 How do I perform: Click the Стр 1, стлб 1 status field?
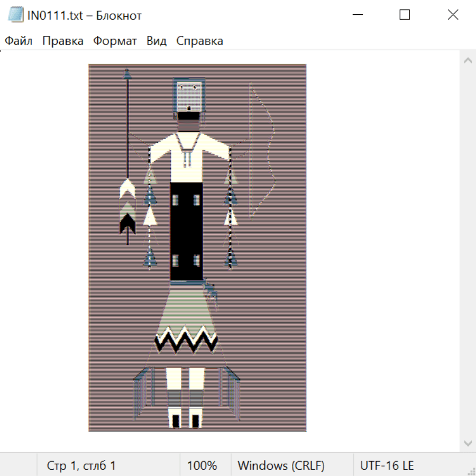point(81,465)
